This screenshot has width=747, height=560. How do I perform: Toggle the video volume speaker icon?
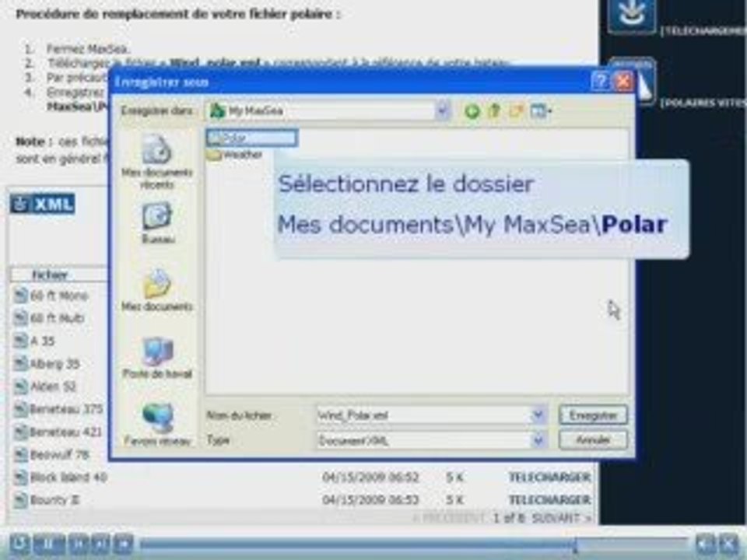pyautogui.click(x=706, y=544)
